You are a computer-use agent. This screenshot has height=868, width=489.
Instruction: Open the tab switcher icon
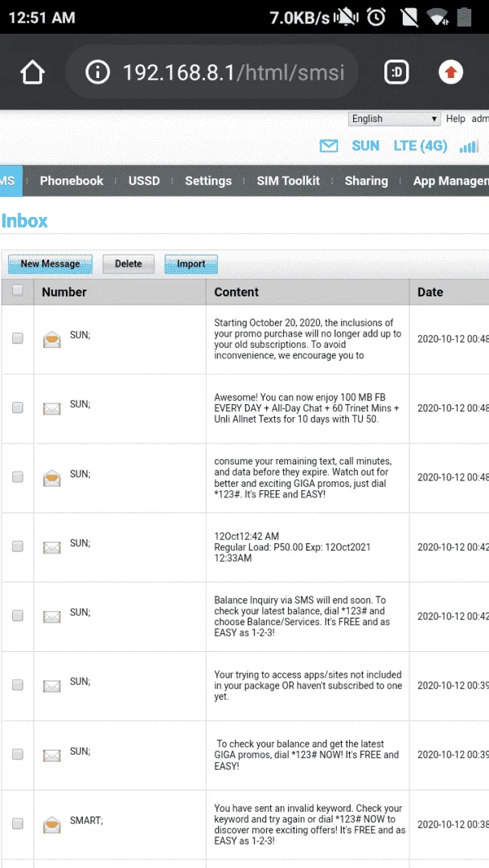click(x=397, y=72)
